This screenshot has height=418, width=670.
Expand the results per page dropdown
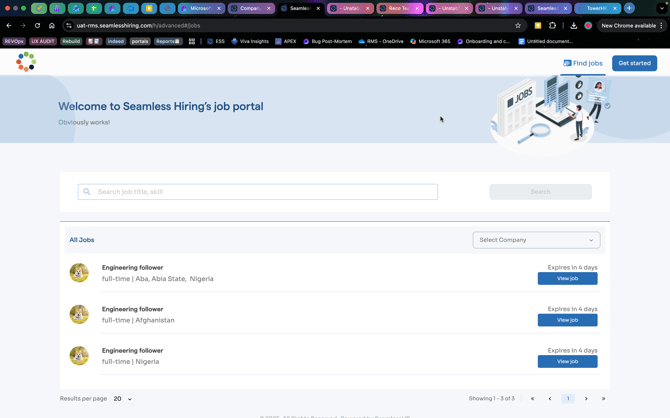(x=122, y=399)
